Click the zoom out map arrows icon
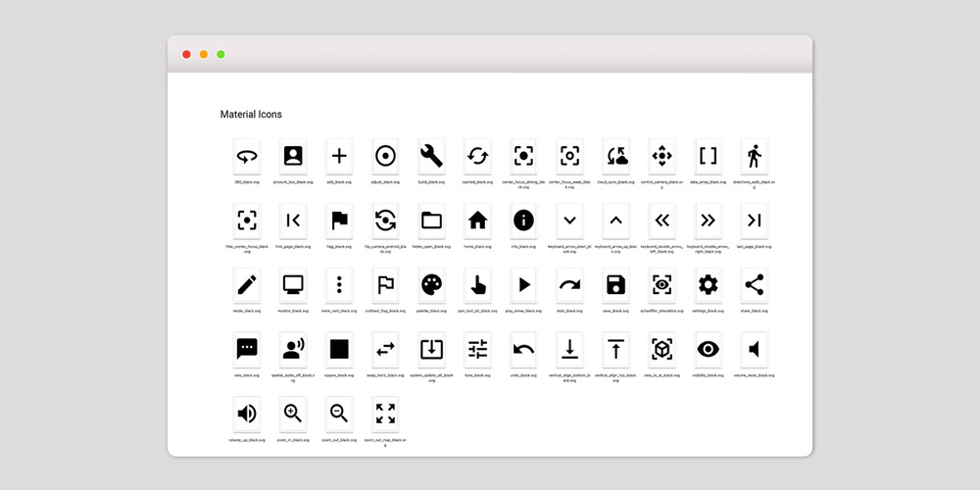This screenshot has width=980, height=490. [x=385, y=414]
